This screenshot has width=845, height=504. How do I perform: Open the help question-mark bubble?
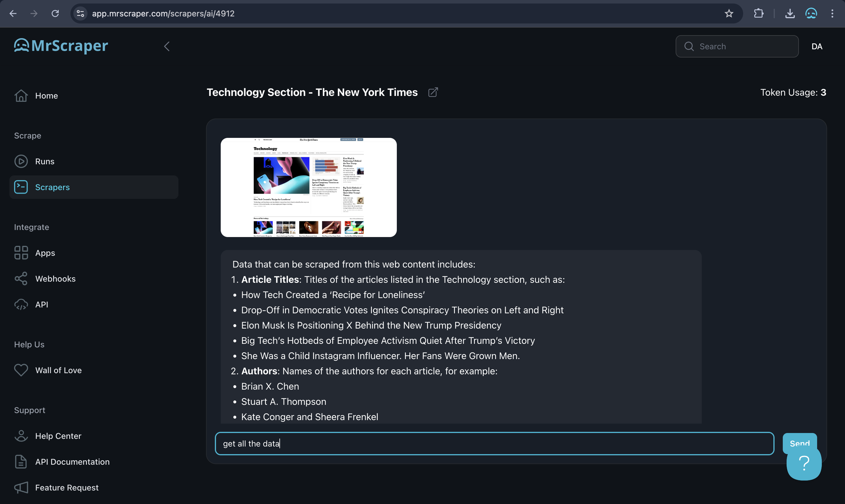point(804,463)
